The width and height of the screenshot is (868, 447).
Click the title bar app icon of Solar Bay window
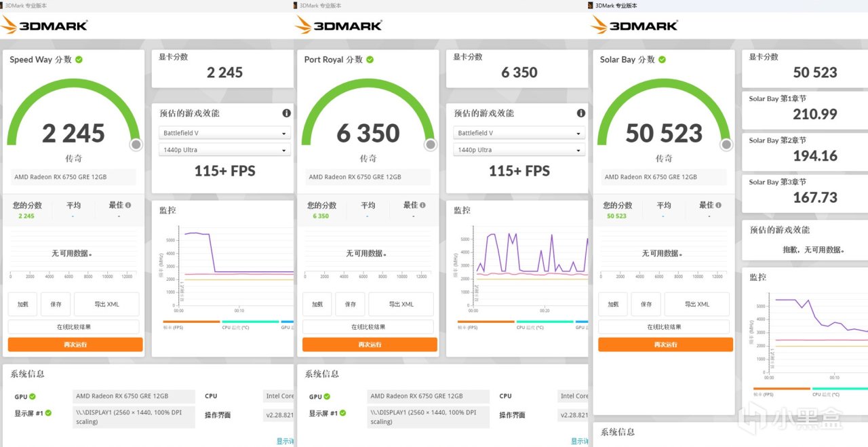(591, 5)
